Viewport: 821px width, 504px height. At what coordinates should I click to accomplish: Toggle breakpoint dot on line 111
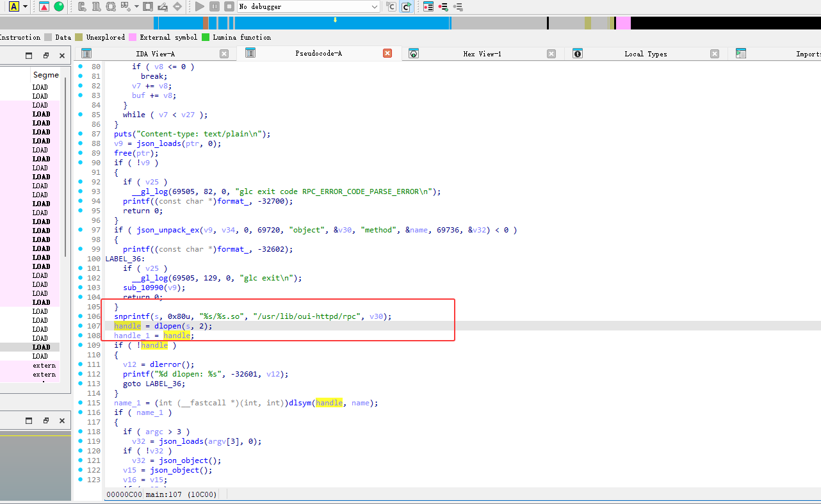80,364
